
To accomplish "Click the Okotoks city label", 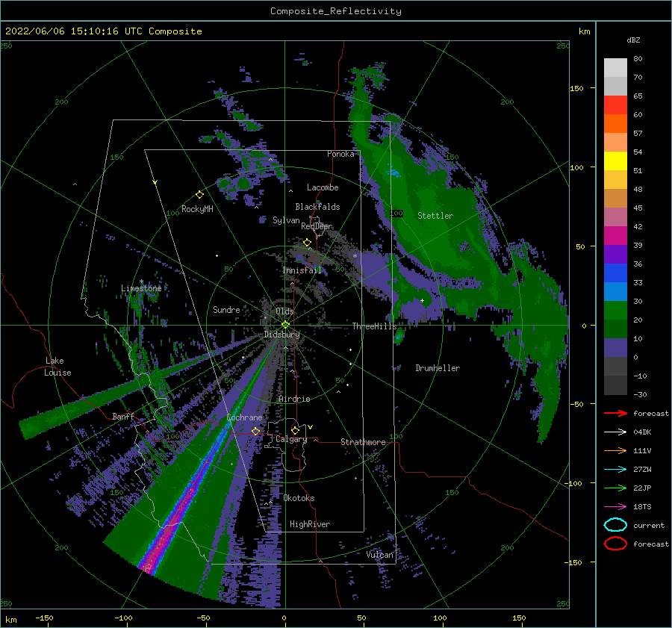I will click(x=299, y=498).
